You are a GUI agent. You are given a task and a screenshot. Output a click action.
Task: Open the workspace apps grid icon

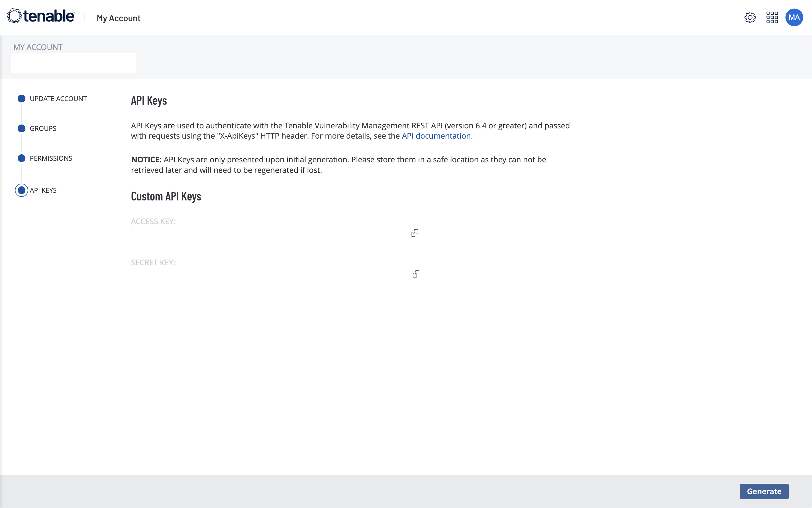coord(772,17)
